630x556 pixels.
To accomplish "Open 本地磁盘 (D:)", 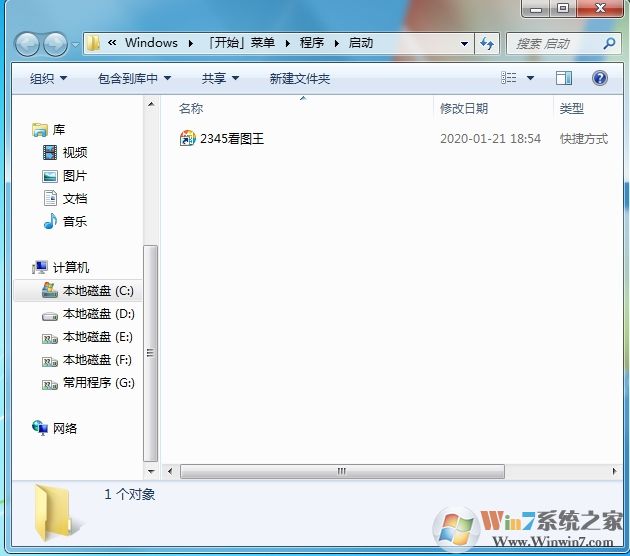I will pos(98,313).
